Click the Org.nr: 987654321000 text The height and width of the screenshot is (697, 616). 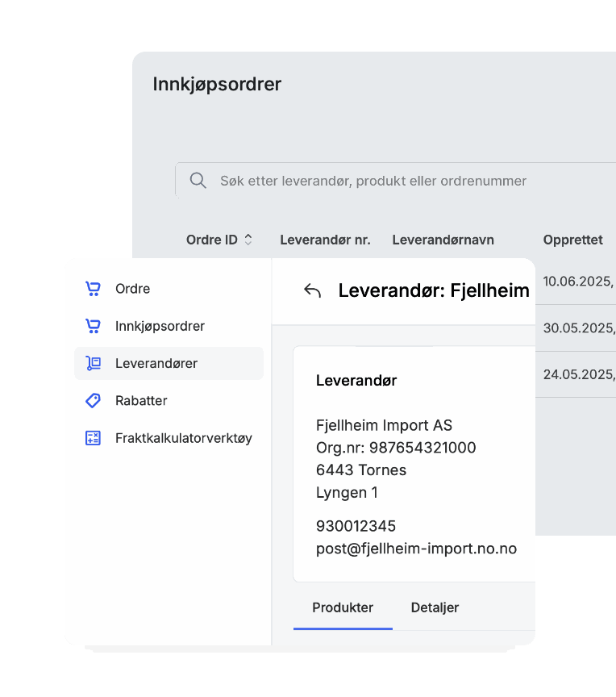click(396, 448)
